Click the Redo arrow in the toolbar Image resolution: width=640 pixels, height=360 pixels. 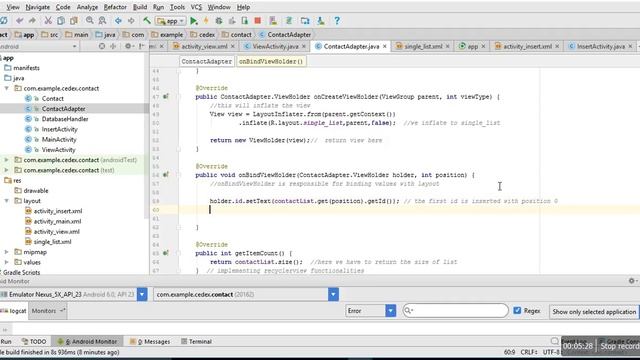(32, 21)
